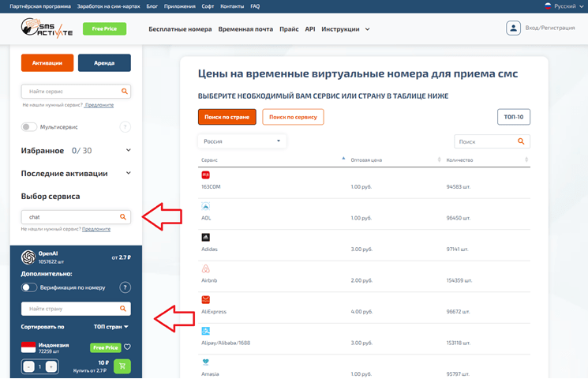This screenshot has width=588, height=379.
Task: Click the AliExpress service icon
Action: [205, 299]
